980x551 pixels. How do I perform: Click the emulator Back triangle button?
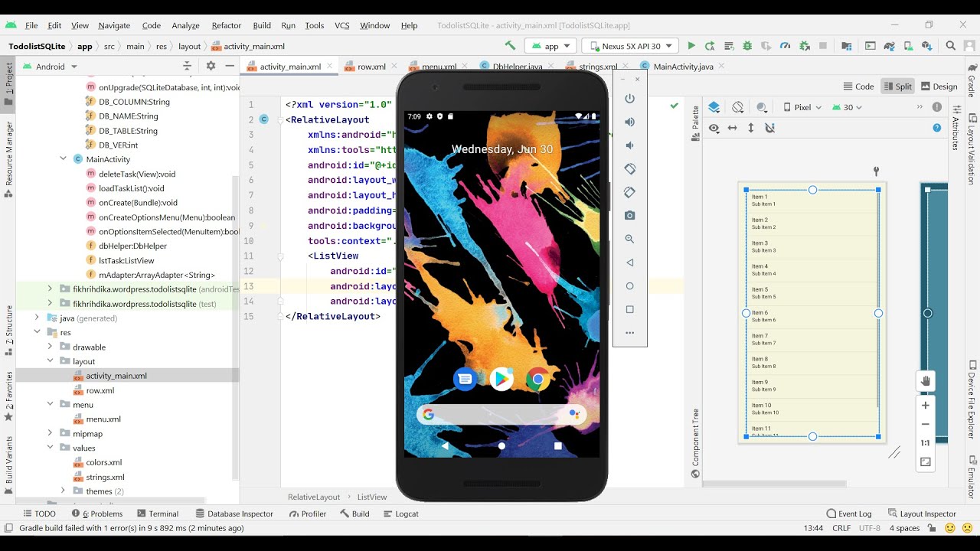[630, 262]
